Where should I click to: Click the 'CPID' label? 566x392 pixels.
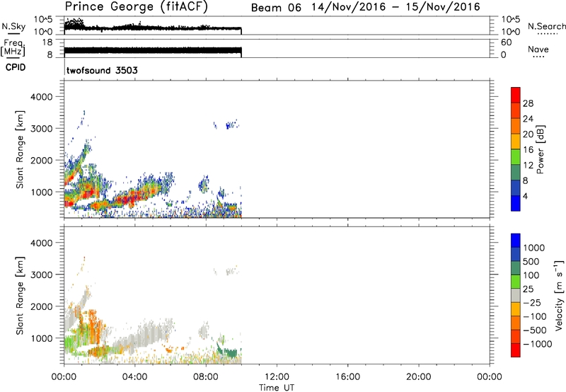pos(16,67)
